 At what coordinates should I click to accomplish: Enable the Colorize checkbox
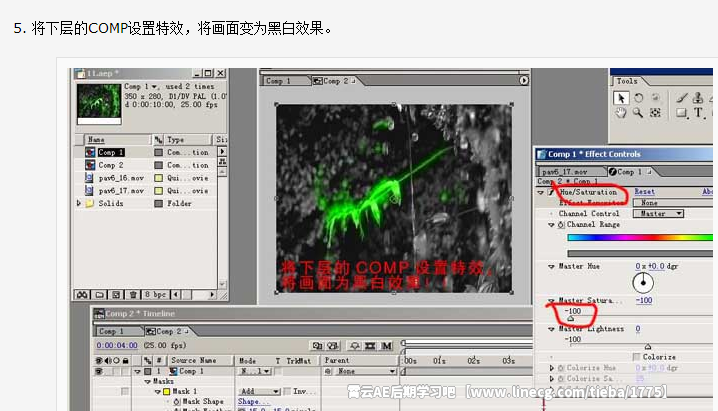pyautogui.click(x=636, y=357)
